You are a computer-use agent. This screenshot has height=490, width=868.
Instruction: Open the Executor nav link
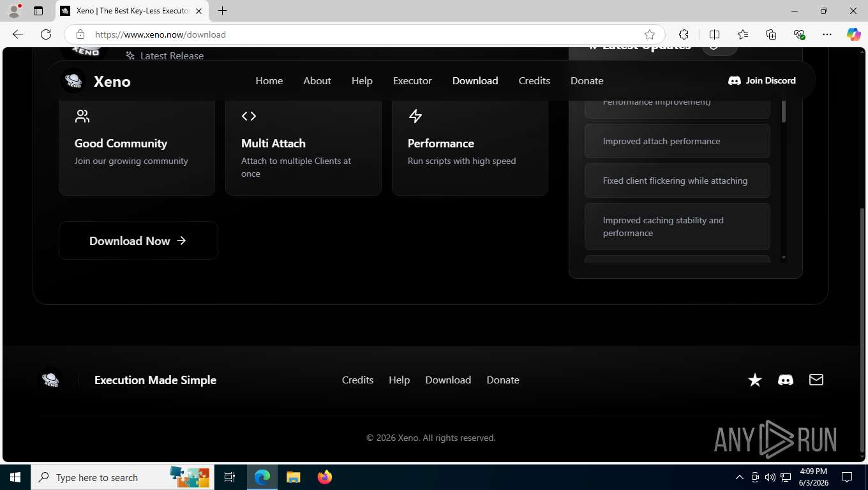[412, 80]
